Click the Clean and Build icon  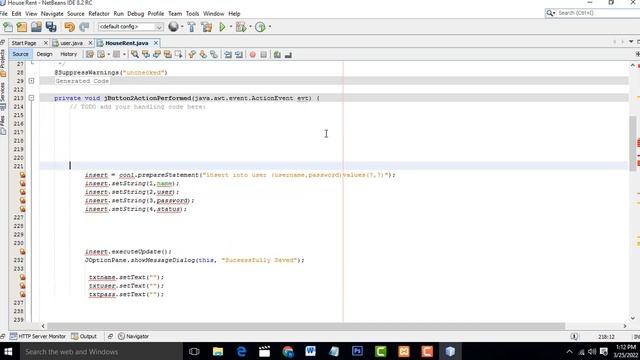(207, 27)
